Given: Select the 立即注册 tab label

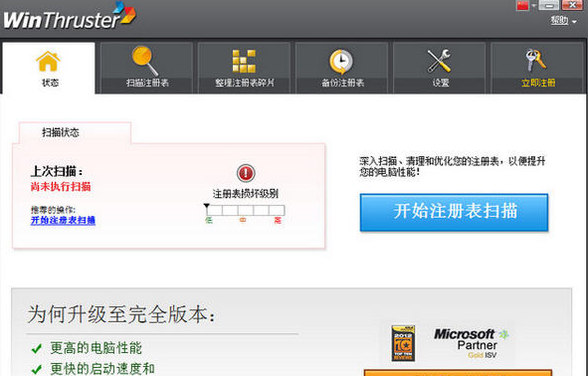Looking at the screenshot, I should (538, 83).
